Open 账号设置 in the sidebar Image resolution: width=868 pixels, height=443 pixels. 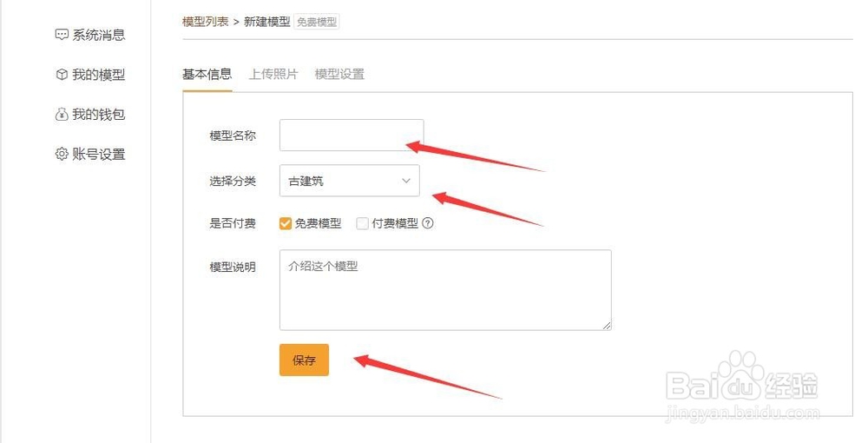pyautogui.click(x=98, y=154)
